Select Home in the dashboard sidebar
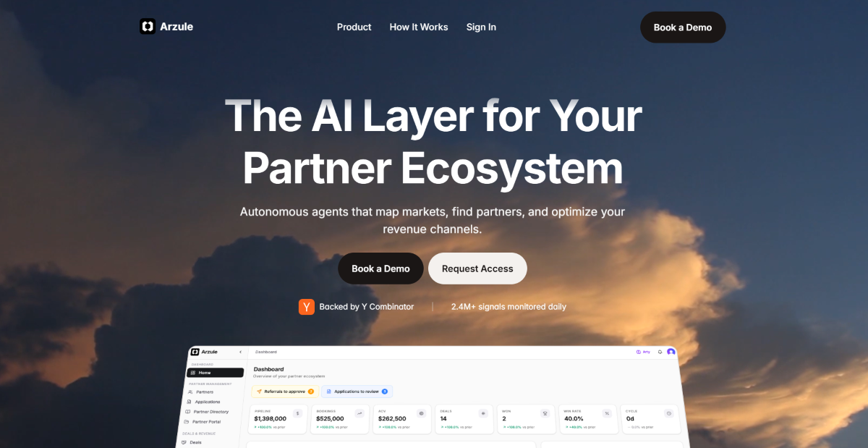The height and width of the screenshot is (448, 868). [x=215, y=373]
